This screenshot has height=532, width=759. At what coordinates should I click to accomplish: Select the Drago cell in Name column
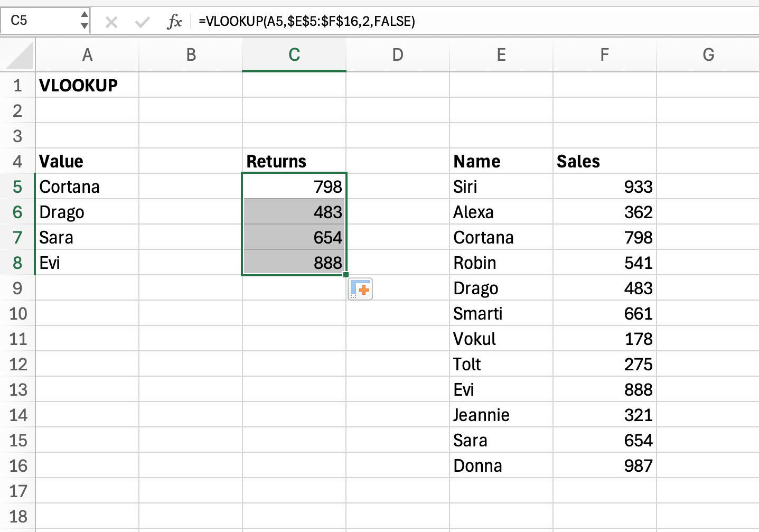pos(501,288)
